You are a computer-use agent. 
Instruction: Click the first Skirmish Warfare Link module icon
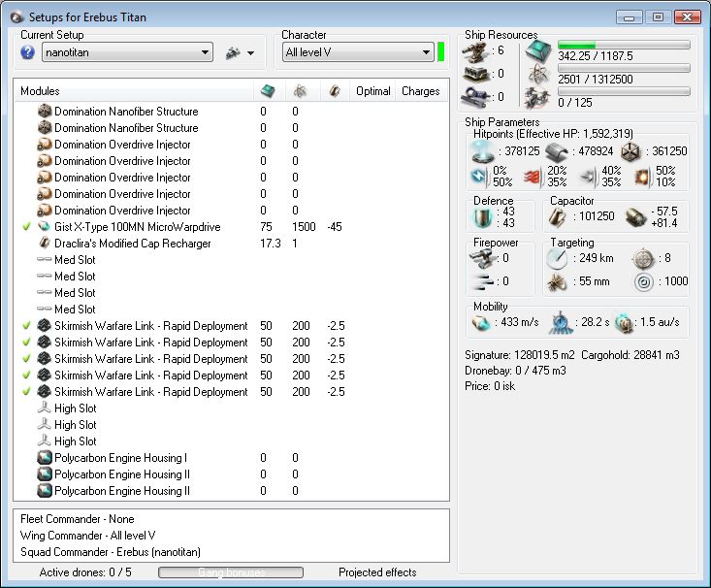tap(44, 326)
